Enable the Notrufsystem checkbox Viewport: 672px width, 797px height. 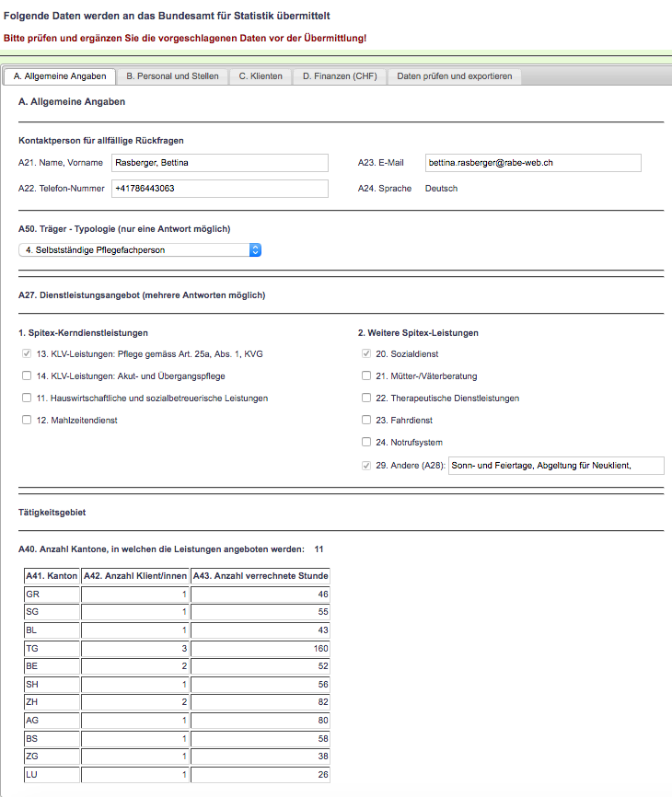coord(367,442)
